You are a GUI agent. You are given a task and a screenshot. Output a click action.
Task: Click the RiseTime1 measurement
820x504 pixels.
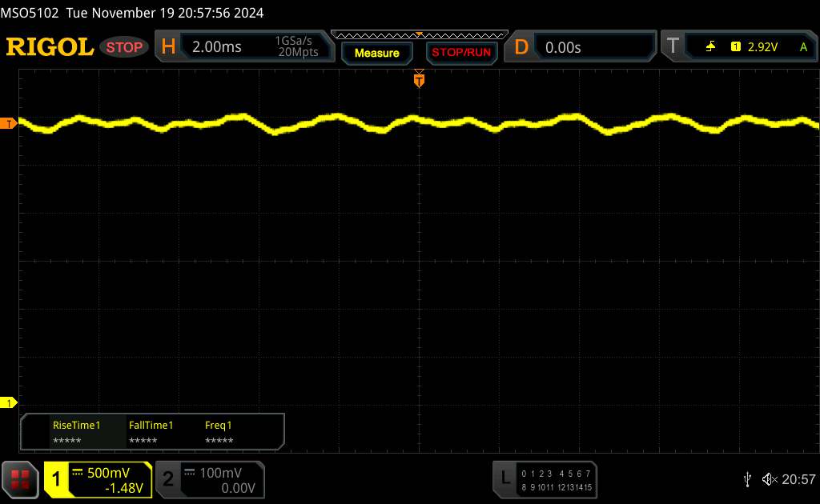(x=76, y=433)
